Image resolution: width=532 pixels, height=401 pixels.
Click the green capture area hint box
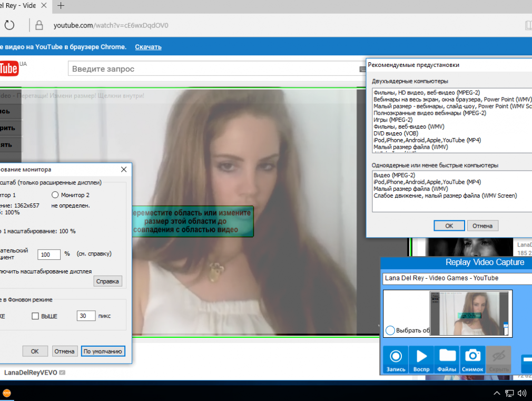point(192,221)
